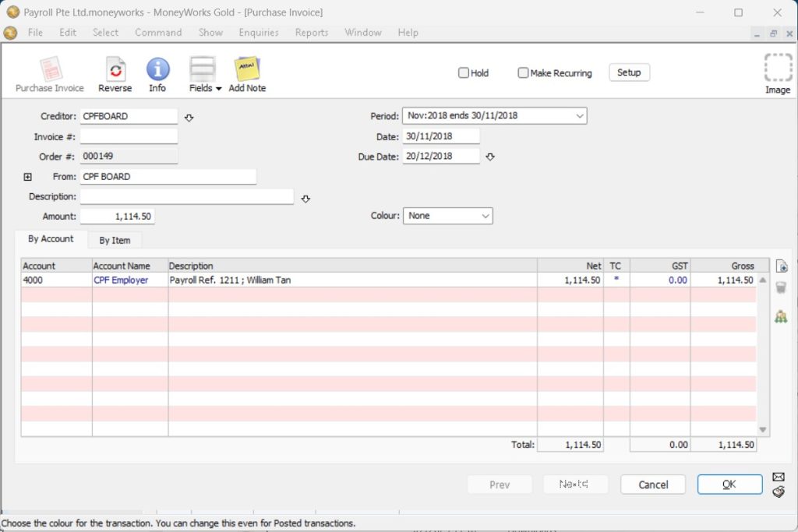
Task: Click the Cancel button
Action: (x=652, y=484)
